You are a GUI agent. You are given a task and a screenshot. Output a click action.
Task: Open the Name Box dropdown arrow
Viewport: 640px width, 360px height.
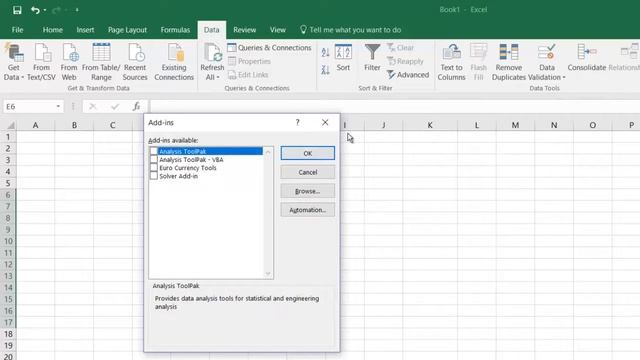(58, 107)
